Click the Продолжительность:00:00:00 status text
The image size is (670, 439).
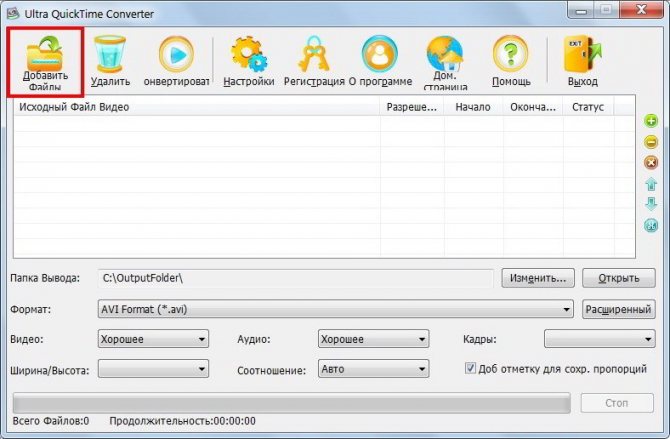click(182, 421)
